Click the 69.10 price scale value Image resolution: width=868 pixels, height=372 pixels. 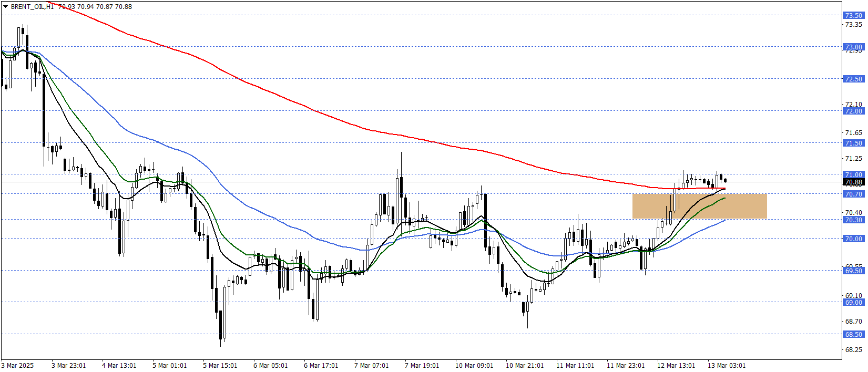[x=854, y=296]
